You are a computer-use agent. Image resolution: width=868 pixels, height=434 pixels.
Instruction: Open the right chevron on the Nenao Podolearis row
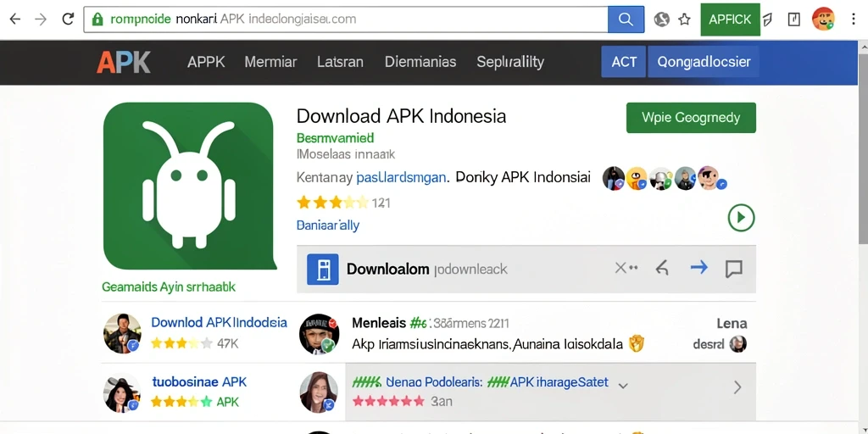(x=737, y=387)
